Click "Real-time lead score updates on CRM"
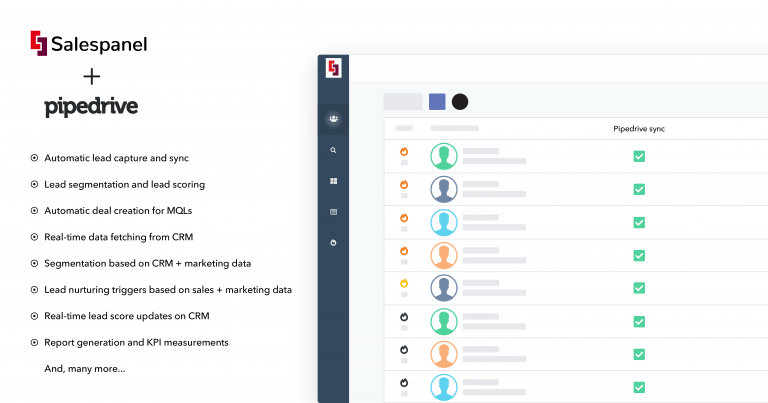Image resolution: width=768 pixels, height=403 pixels. pyautogui.click(x=127, y=316)
